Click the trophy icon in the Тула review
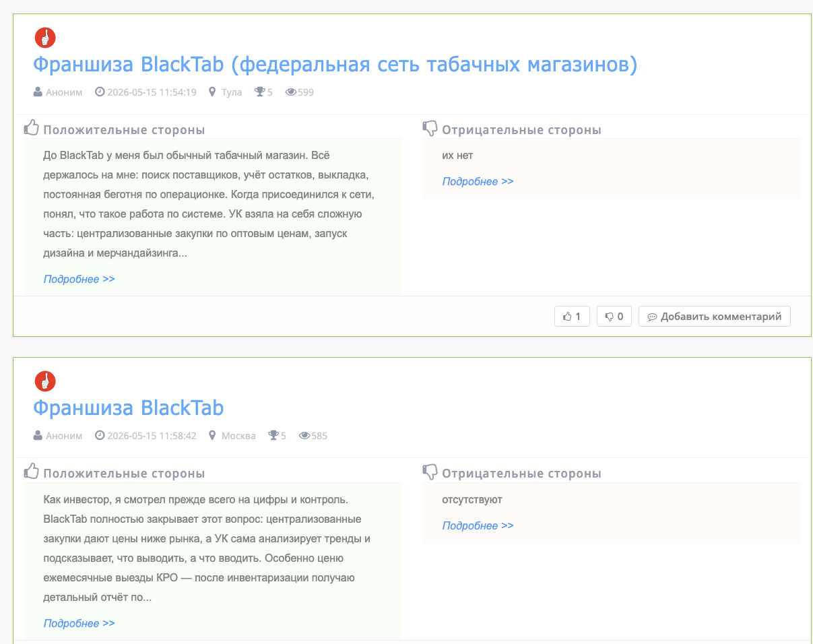Screen dimensions: 813x644 click(x=259, y=92)
